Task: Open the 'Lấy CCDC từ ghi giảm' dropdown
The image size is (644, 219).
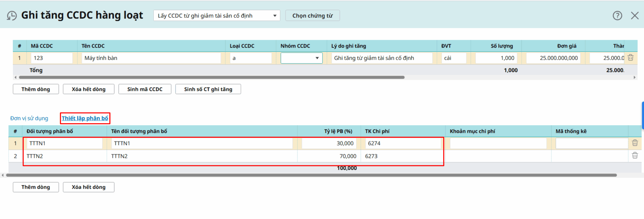Action: click(217, 16)
